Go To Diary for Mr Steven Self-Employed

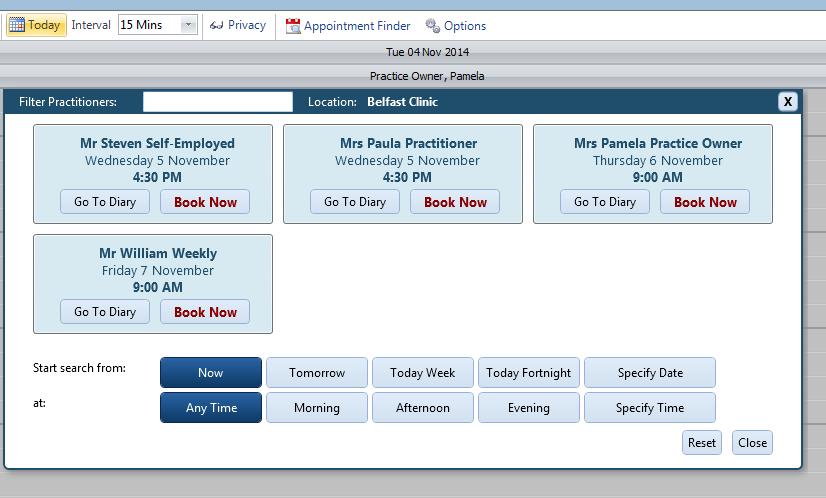105,202
